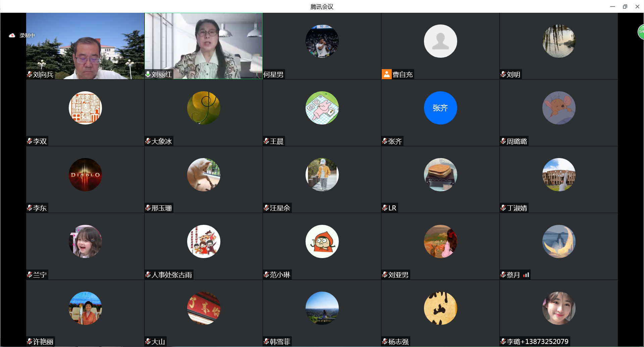
Task: Click the network signal bars beside 蔡月
Action: (x=525, y=275)
